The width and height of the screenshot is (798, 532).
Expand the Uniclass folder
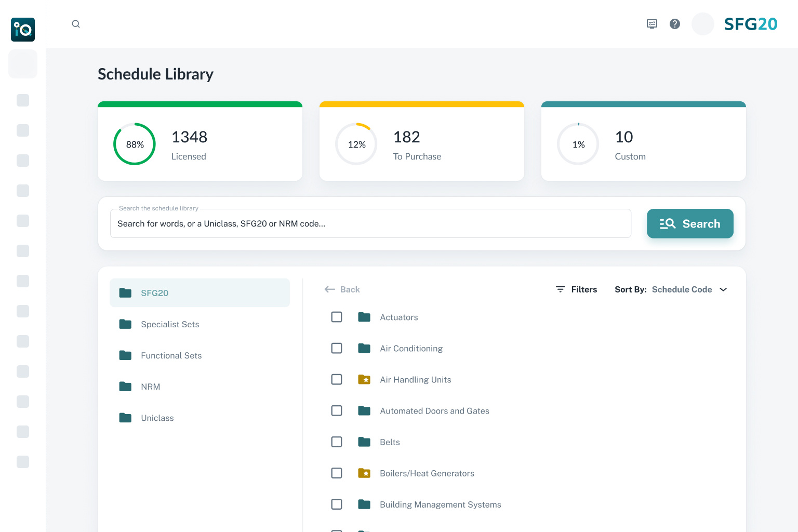point(157,418)
